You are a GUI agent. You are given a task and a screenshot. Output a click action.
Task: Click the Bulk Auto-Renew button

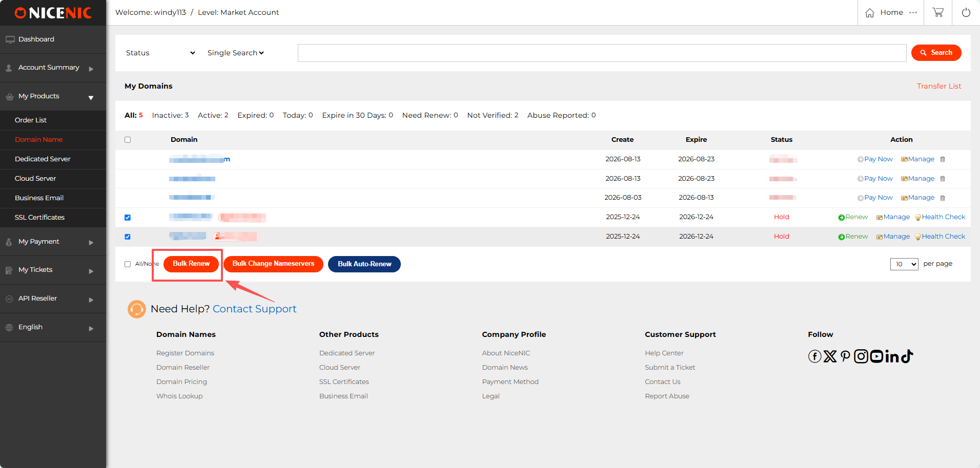[364, 264]
